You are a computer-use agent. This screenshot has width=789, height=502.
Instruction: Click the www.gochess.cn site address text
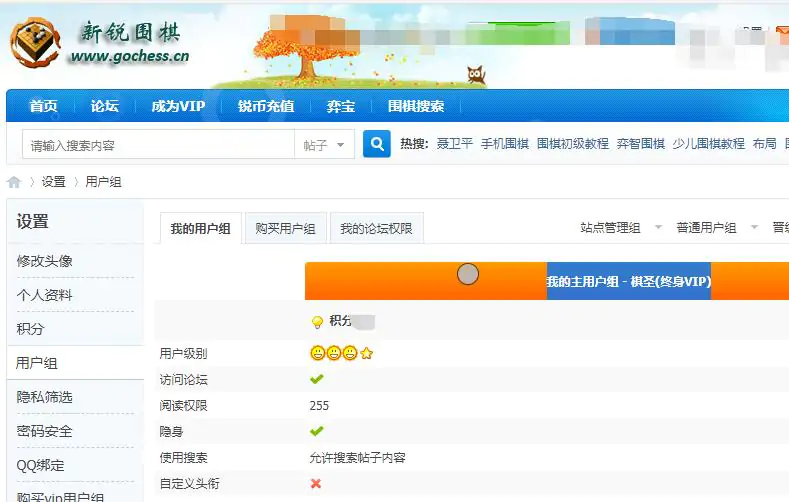[130, 56]
